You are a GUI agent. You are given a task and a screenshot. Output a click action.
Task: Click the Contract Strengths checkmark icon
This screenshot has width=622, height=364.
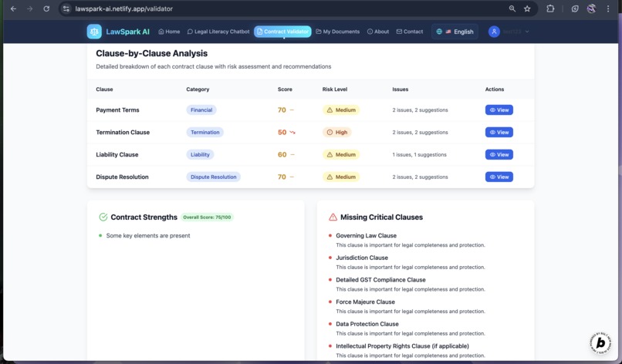103,217
